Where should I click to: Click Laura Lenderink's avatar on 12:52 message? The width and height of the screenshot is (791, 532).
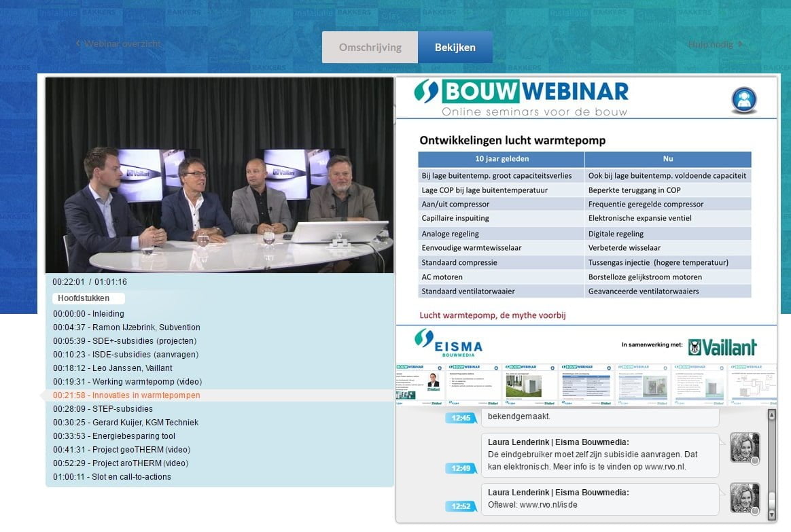[x=744, y=498]
